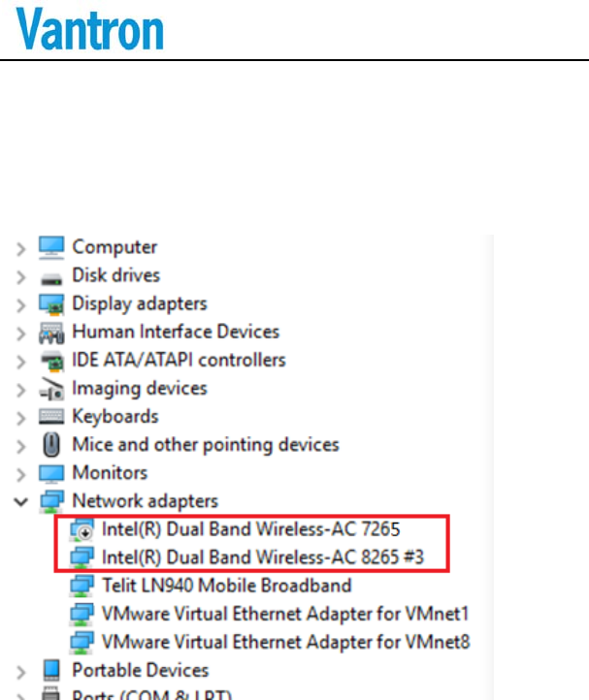Click the mouse icon beside Mice category
This screenshot has height=700, width=589.
tap(51, 445)
